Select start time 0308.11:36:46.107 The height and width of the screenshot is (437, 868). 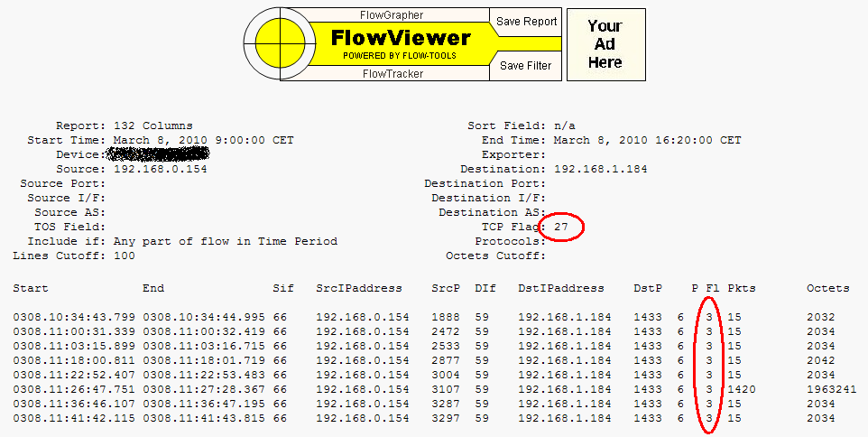pos(74,404)
